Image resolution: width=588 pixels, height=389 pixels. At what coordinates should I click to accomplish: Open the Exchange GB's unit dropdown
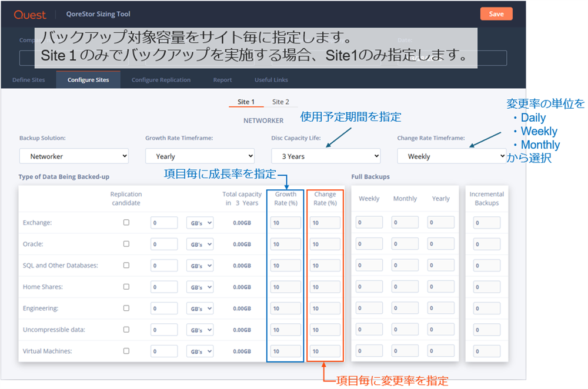pyautogui.click(x=200, y=223)
